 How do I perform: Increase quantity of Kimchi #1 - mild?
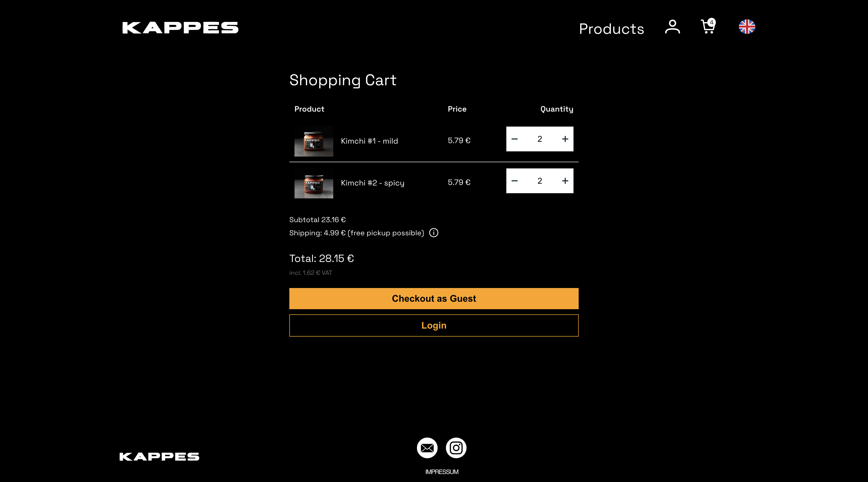pyautogui.click(x=565, y=139)
